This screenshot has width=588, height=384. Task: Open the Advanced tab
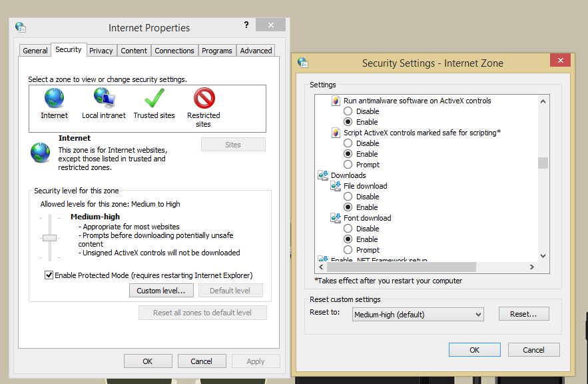click(256, 51)
